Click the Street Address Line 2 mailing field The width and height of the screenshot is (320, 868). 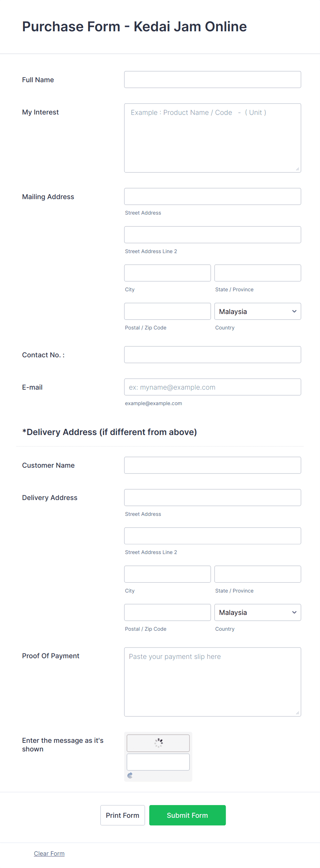(x=212, y=235)
